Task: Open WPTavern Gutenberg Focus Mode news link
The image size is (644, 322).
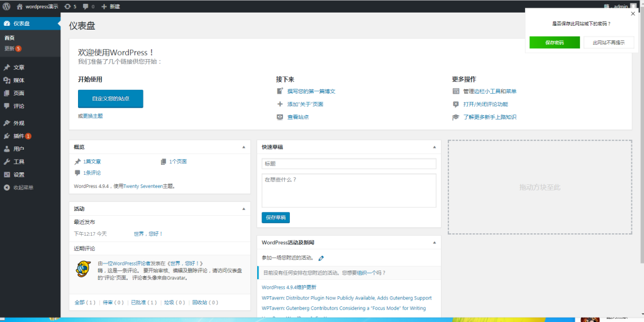Action: pos(344,308)
